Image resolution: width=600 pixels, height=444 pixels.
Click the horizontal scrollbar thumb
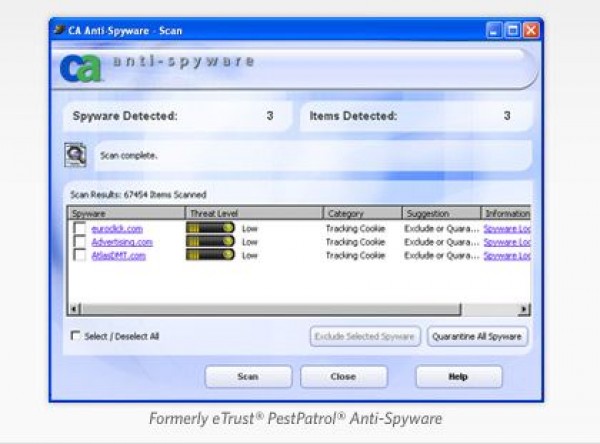(271, 309)
